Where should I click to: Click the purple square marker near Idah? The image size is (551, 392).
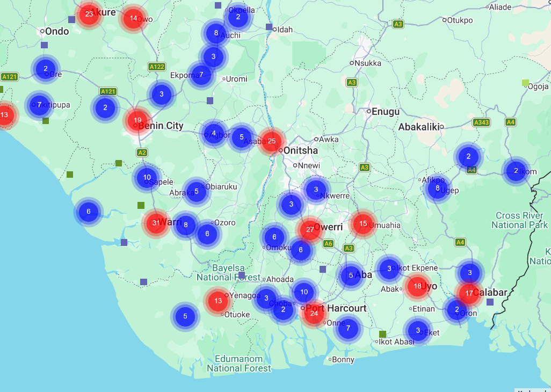pos(269,27)
